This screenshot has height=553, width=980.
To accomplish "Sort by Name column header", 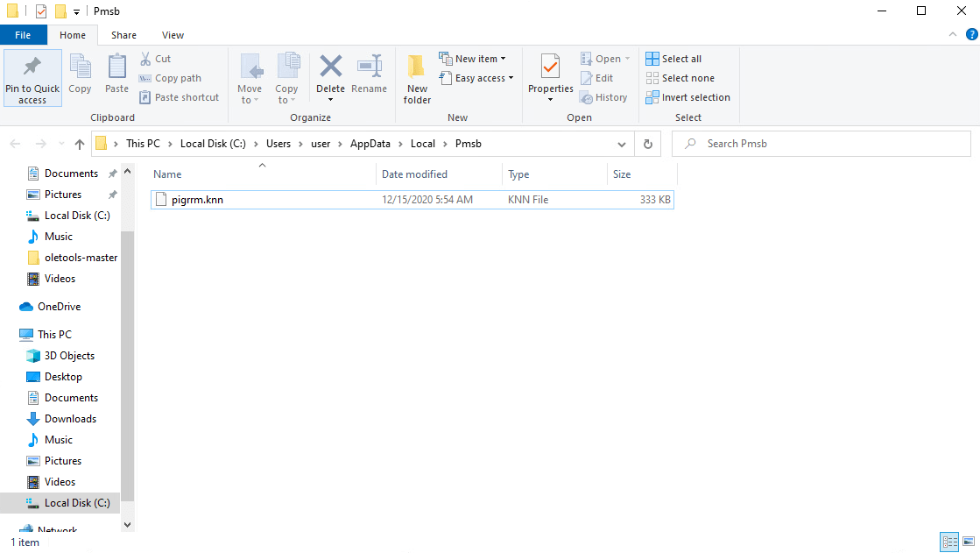I will click(x=263, y=174).
